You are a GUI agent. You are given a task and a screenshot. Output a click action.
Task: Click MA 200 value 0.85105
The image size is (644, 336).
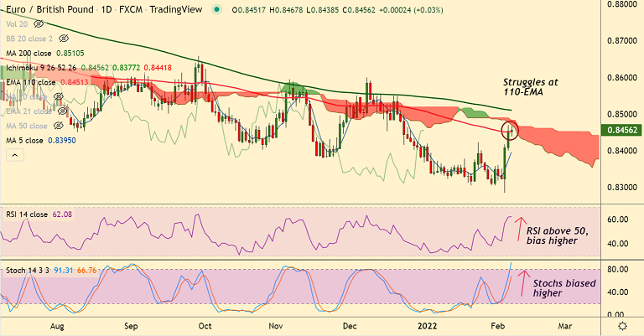[70, 54]
